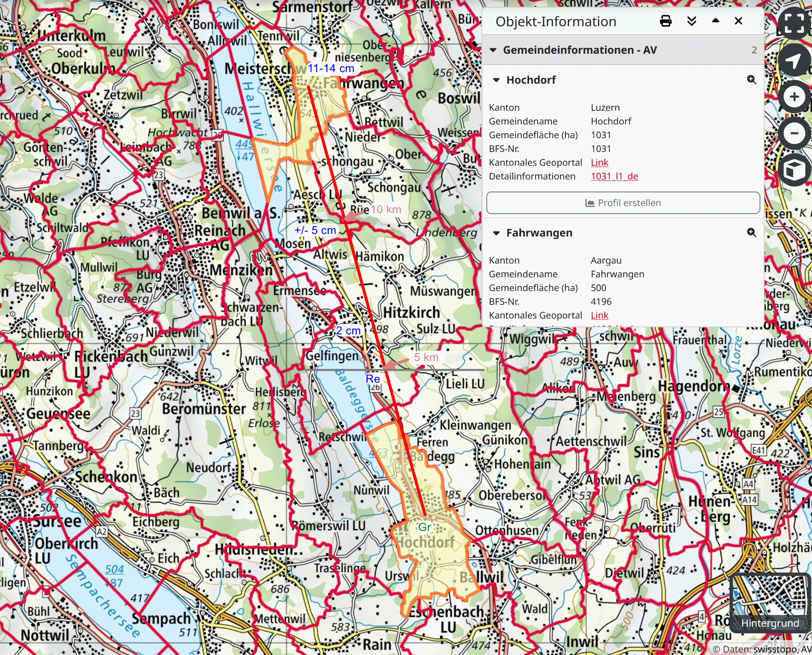Minimize the Objekt-Information panel with up arrow

[x=715, y=21]
